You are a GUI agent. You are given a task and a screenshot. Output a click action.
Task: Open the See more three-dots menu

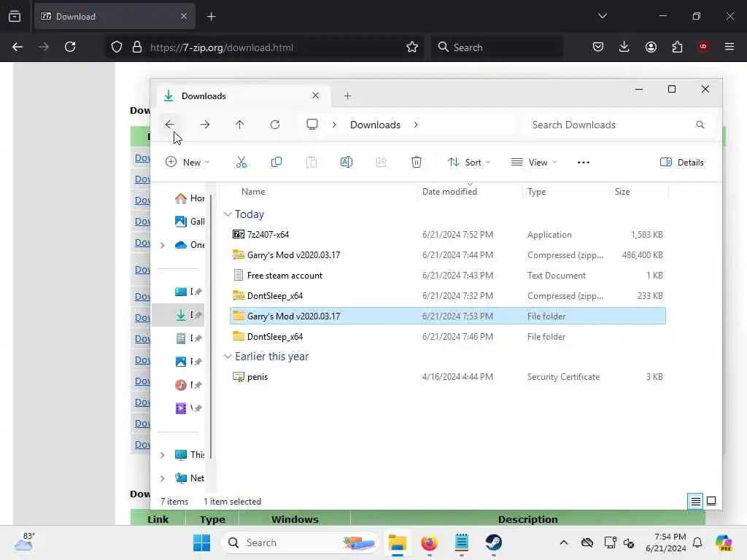tap(584, 163)
